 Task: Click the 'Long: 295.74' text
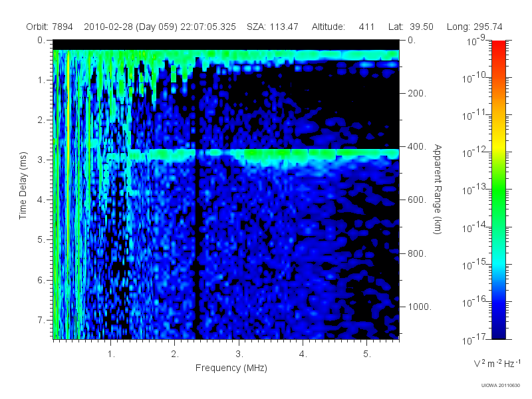point(475,27)
